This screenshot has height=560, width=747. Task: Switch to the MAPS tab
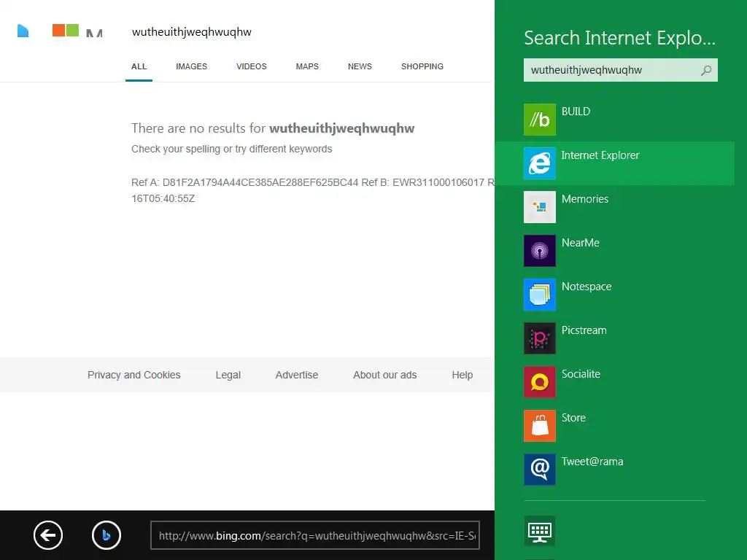pos(307,66)
